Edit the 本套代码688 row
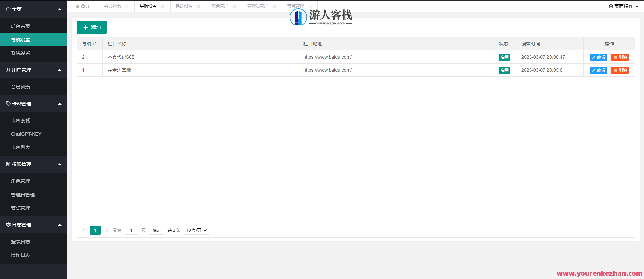 pyautogui.click(x=598, y=57)
